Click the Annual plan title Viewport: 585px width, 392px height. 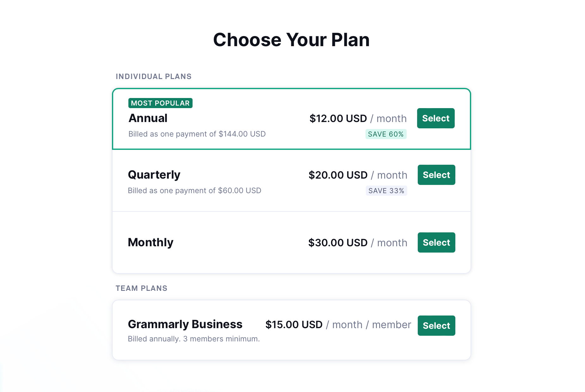tap(148, 118)
